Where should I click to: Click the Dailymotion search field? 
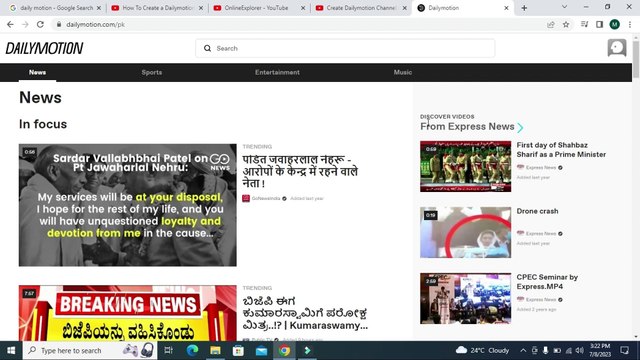[345, 48]
